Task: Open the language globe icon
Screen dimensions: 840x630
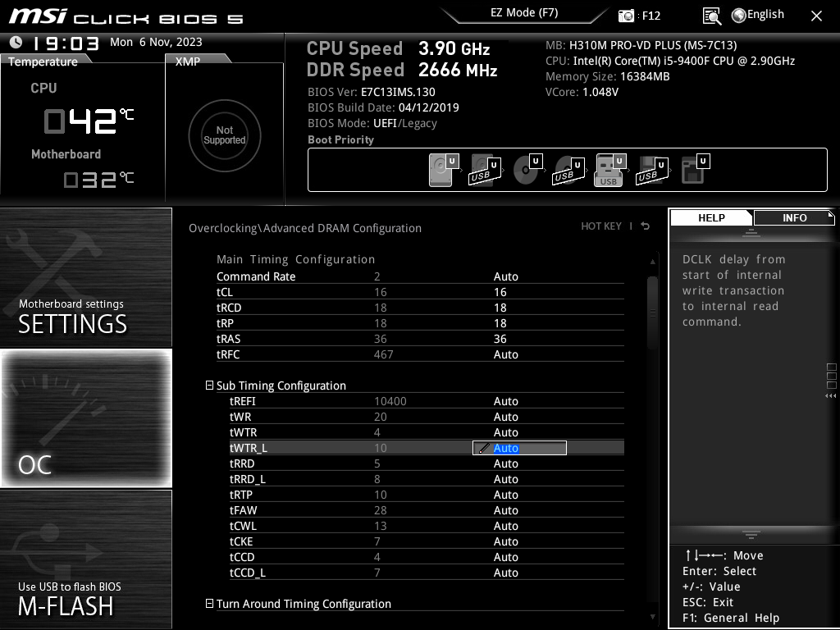Action: pos(738,16)
